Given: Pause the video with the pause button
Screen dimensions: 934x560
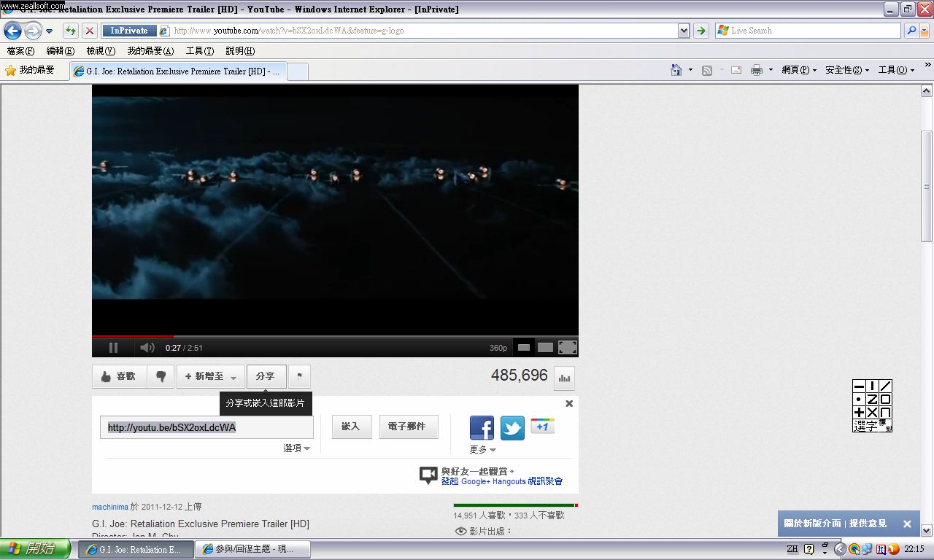Looking at the screenshot, I should point(113,348).
